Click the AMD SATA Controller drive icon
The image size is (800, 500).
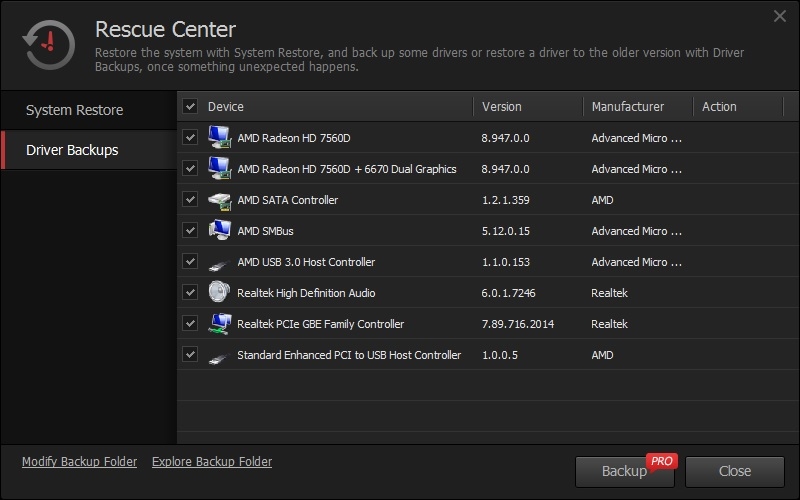tap(219, 201)
